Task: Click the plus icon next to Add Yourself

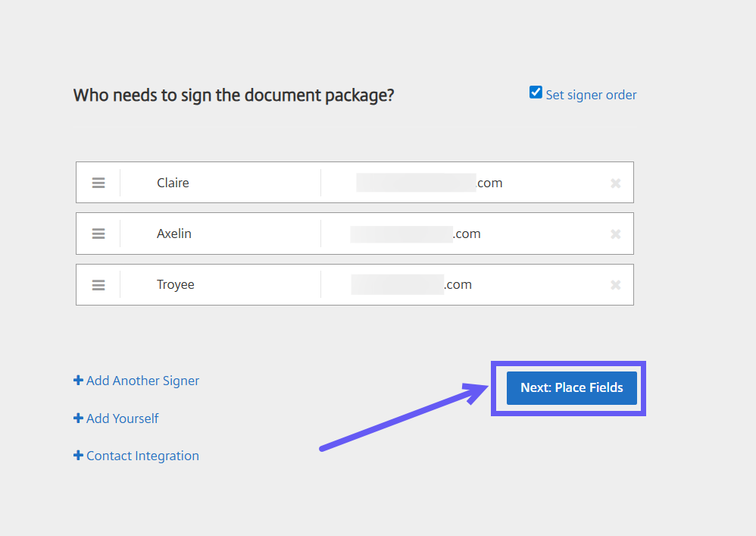Action: (x=77, y=418)
